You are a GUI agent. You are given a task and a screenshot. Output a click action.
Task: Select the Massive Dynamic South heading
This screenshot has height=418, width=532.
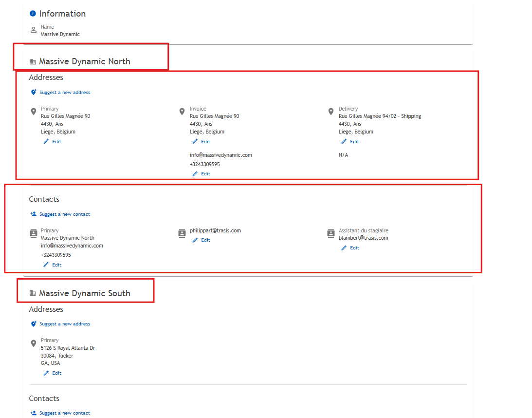pyautogui.click(x=85, y=293)
